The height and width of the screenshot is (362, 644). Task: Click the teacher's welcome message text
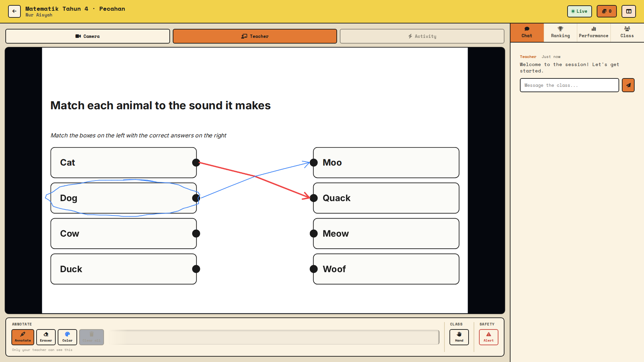click(x=569, y=67)
